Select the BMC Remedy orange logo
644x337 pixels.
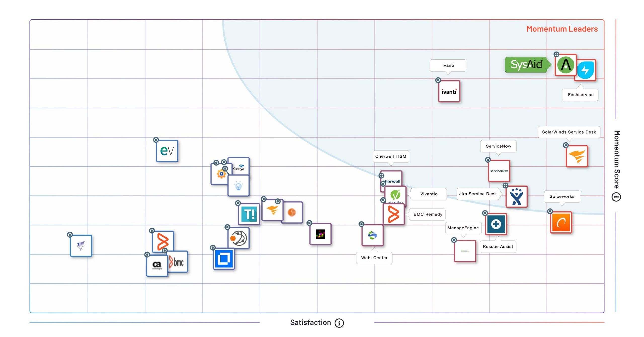click(394, 214)
